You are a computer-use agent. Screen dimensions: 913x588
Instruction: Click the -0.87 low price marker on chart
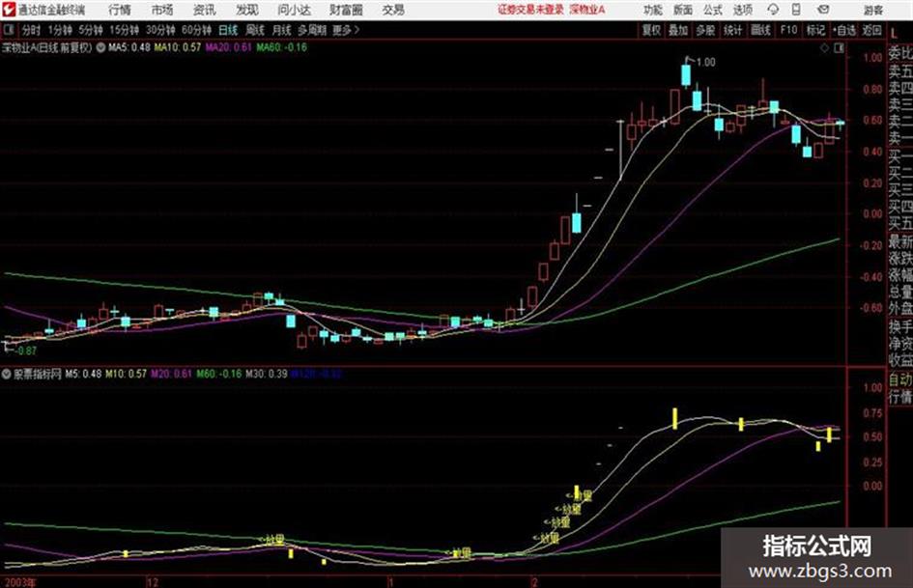[x=26, y=351]
